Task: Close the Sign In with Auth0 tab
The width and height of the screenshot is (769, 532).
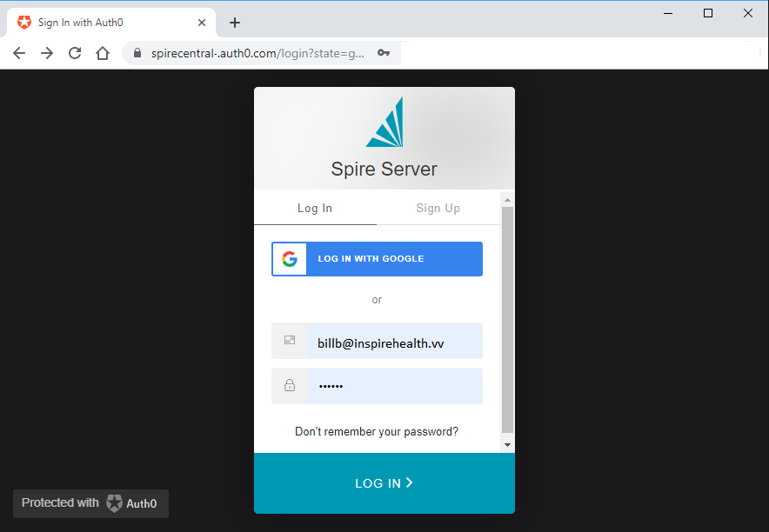Action: 202,23
